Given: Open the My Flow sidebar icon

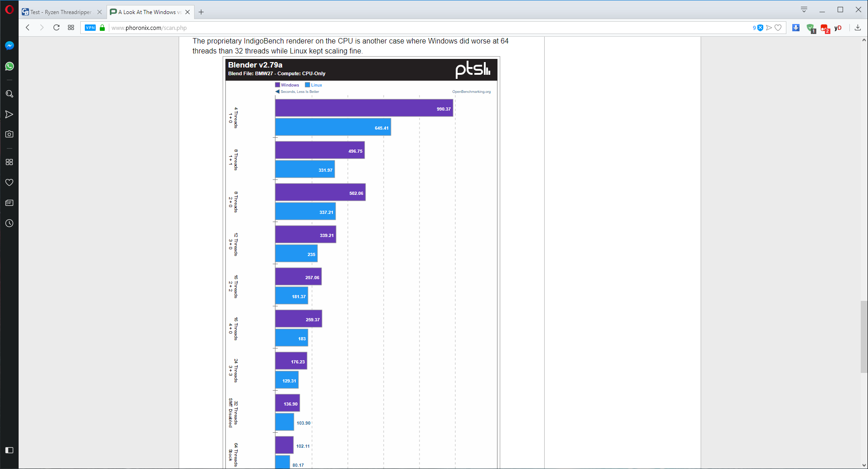Looking at the screenshot, I should pos(9,114).
